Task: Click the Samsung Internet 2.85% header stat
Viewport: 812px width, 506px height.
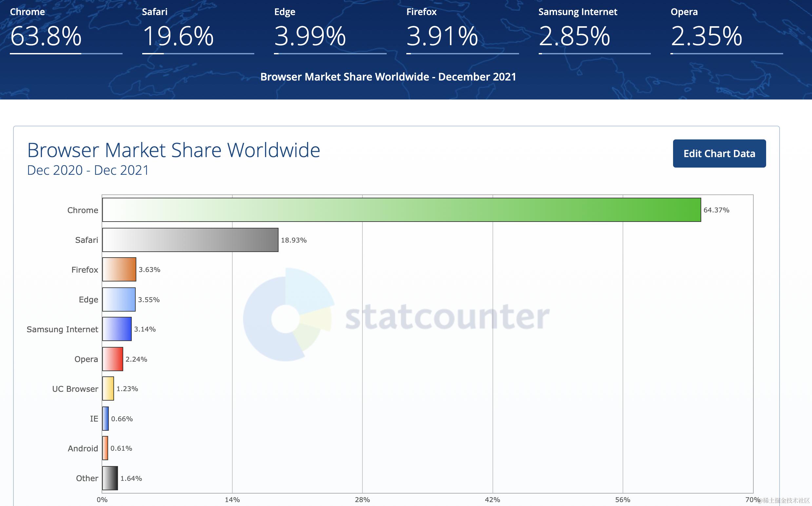Action: (x=574, y=36)
